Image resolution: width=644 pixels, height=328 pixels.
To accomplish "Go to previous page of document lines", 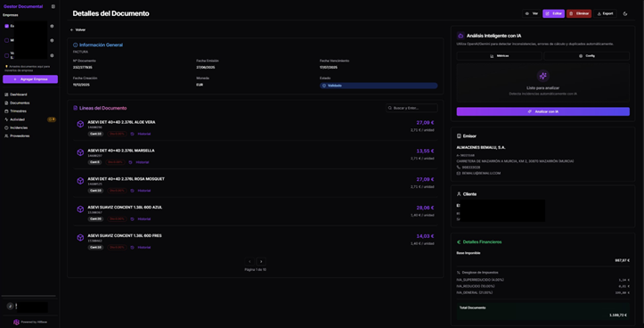I will tap(249, 261).
